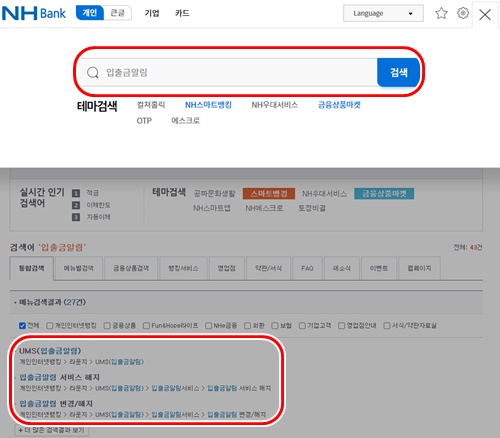Viewport: 500px width, 438px height.
Task: Select 컬처홀릭 theme search link
Action: click(x=151, y=105)
